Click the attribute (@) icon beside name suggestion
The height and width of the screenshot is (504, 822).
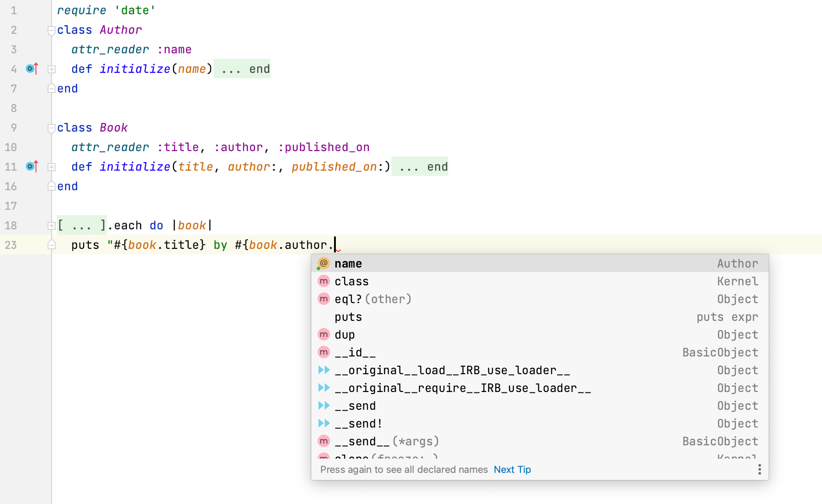(323, 263)
